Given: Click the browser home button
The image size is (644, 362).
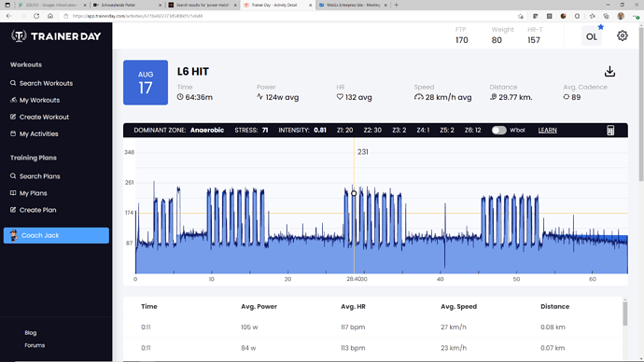Looking at the screenshot, I should point(50,16).
